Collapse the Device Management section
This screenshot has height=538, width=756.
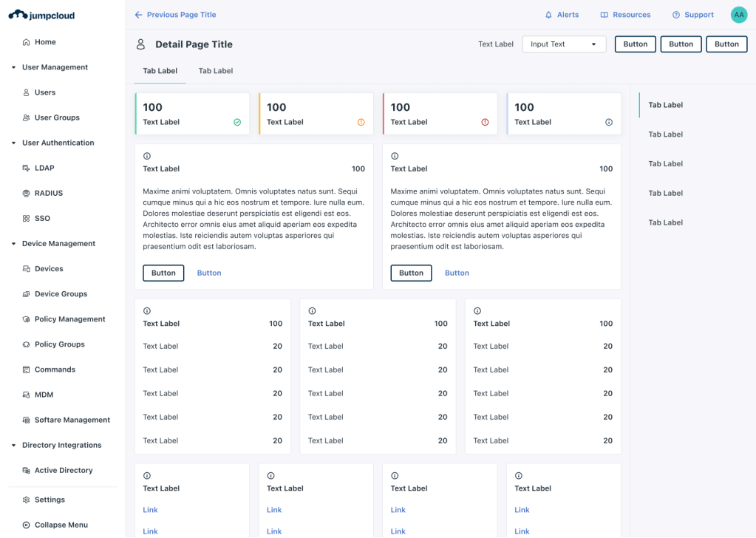[x=14, y=244]
